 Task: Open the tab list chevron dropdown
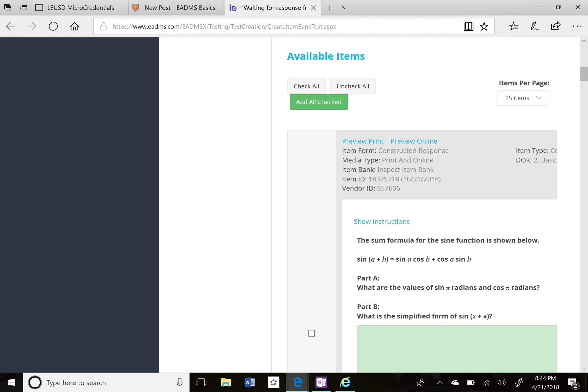click(x=345, y=8)
